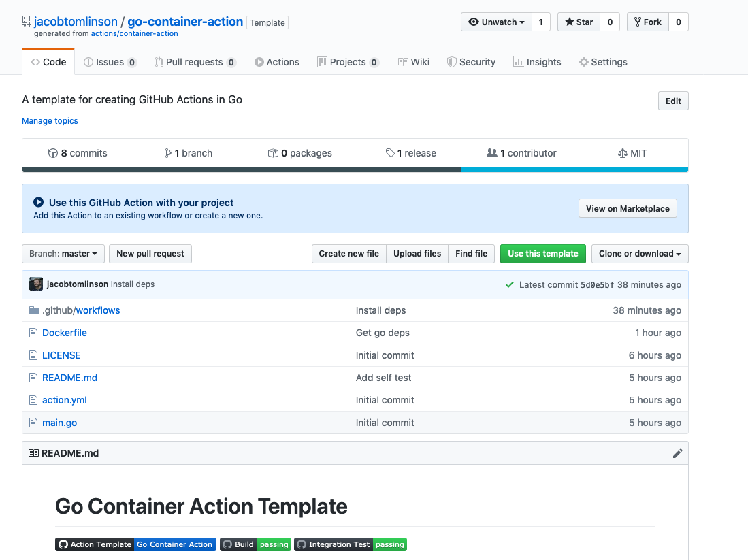Click the View on Marketplace button
748x560 pixels.
coord(628,209)
